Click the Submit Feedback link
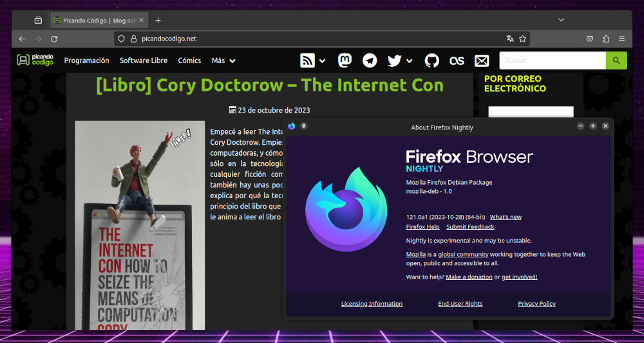The height and width of the screenshot is (343, 644). (x=470, y=227)
